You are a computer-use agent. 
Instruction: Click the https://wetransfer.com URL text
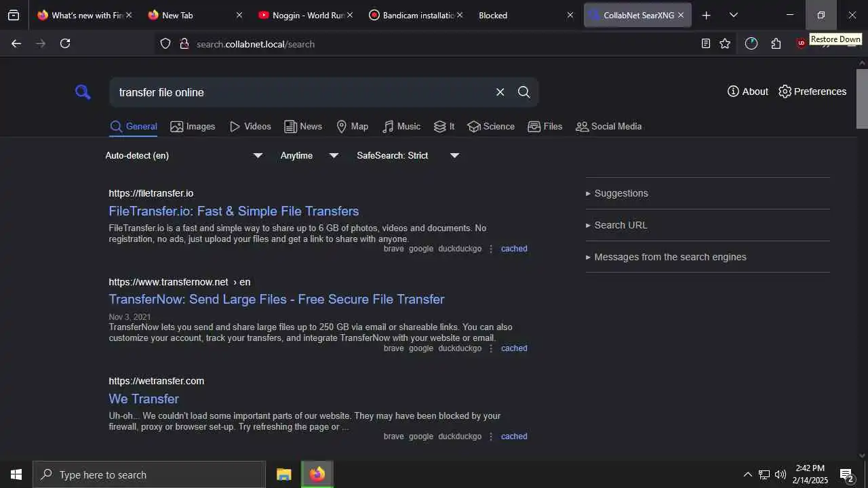[157, 381]
